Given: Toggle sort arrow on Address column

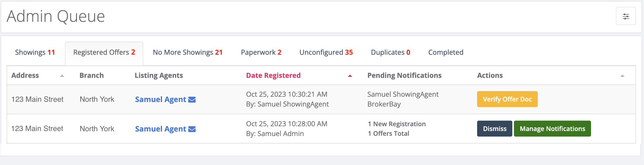Looking at the screenshot, I should pos(62,76).
